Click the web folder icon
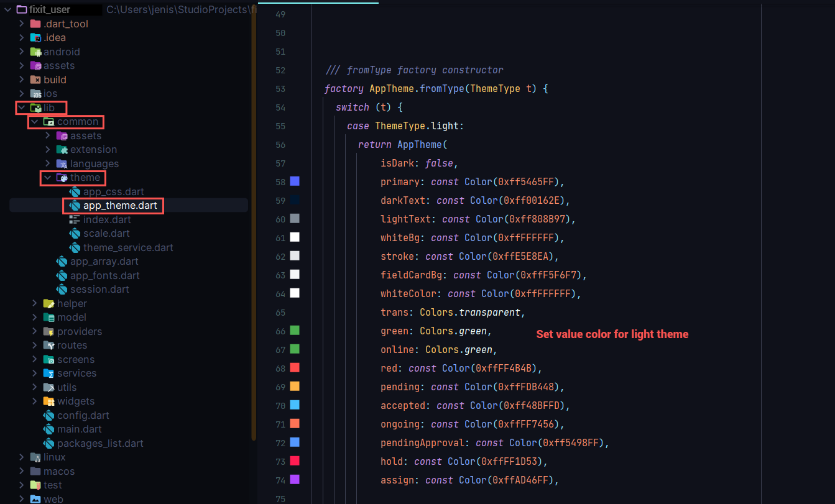835x504 pixels. click(x=35, y=499)
